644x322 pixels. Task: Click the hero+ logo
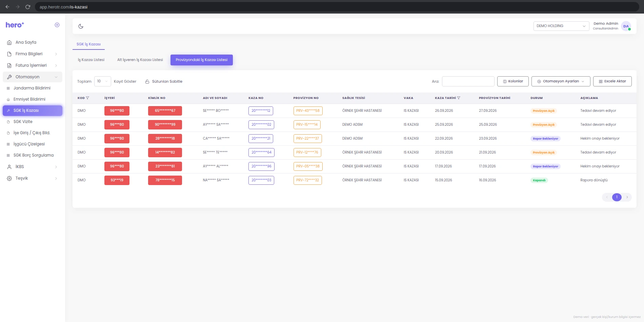pos(15,25)
